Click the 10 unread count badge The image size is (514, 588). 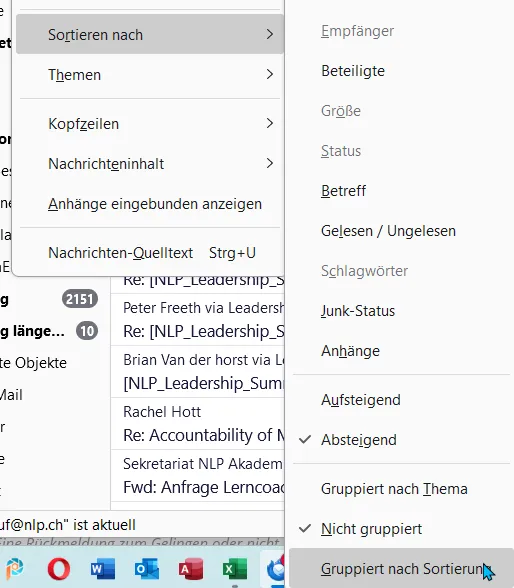tap(87, 331)
